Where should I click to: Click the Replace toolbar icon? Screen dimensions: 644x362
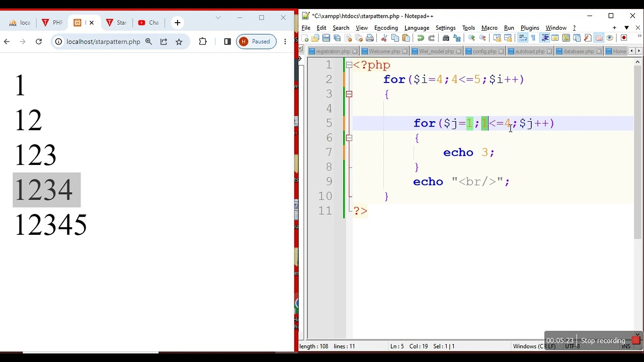[456, 38]
